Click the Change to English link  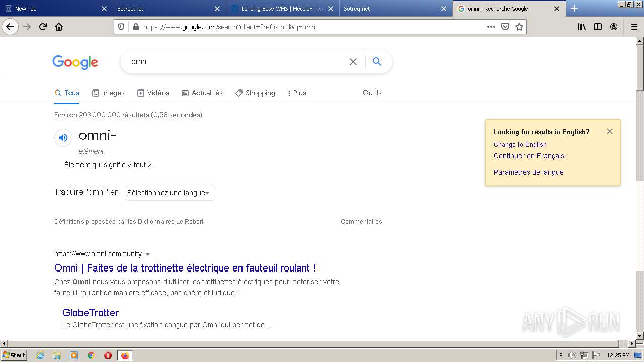tap(520, 144)
